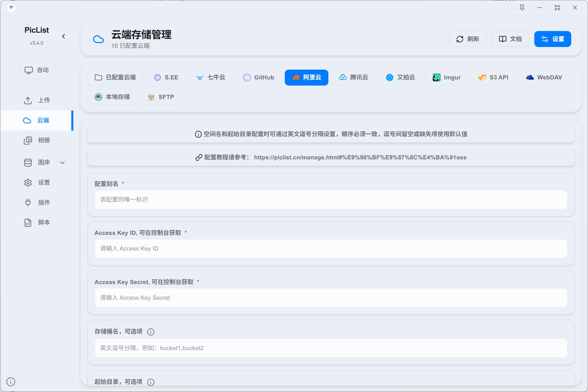Open the piclist.cn configuration tutorial link
This screenshot has width=588, height=392.
(360, 157)
